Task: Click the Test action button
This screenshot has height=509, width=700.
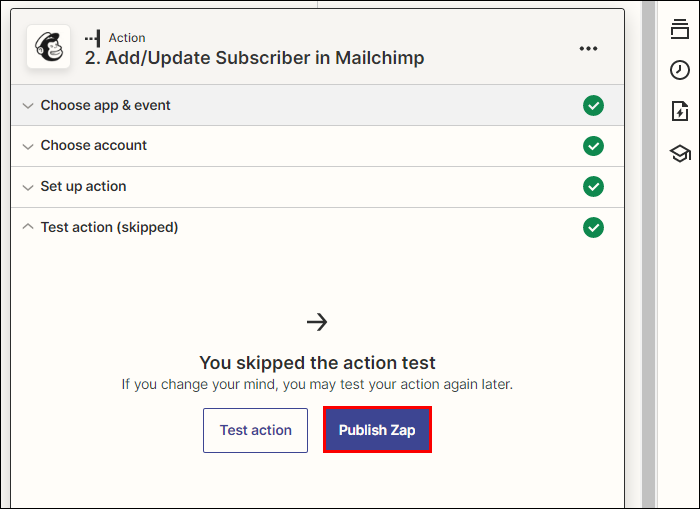Action: tap(255, 430)
